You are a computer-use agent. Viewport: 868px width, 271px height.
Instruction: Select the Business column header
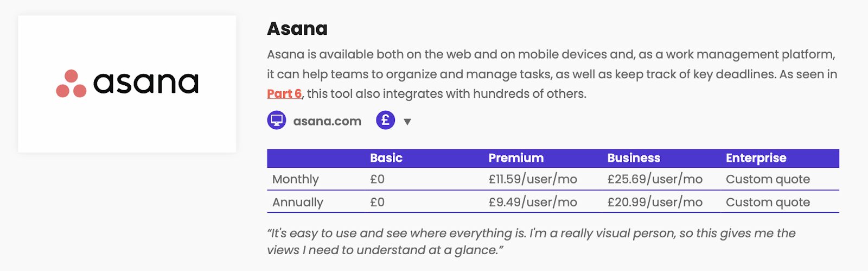pos(634,158)
